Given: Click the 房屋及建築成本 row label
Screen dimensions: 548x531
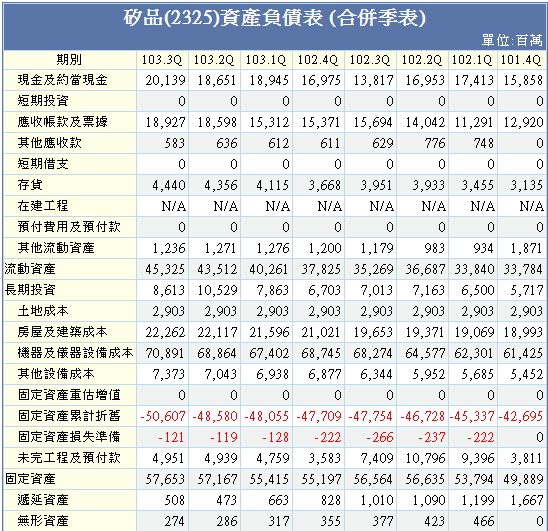Looking at the screenshot, I should (63, 332).
